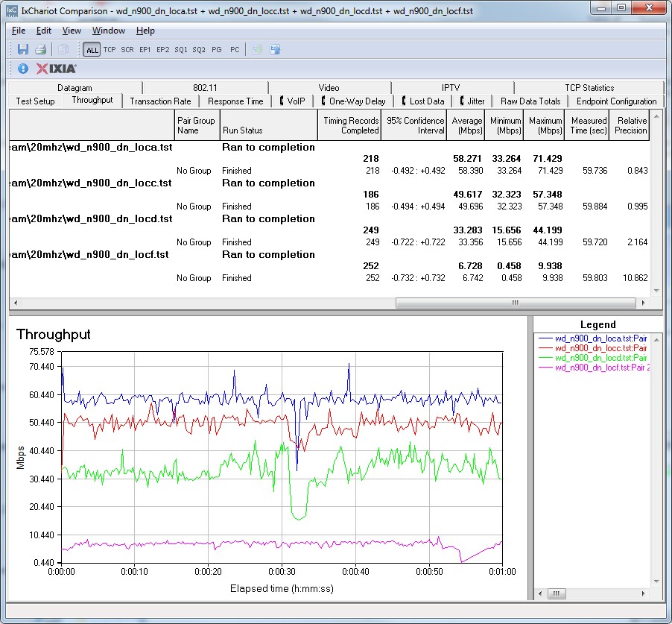Viewport: 672px width, 624px height.
Task: Click the 95% Confidence Interval column header
Action: coord(413,125)
